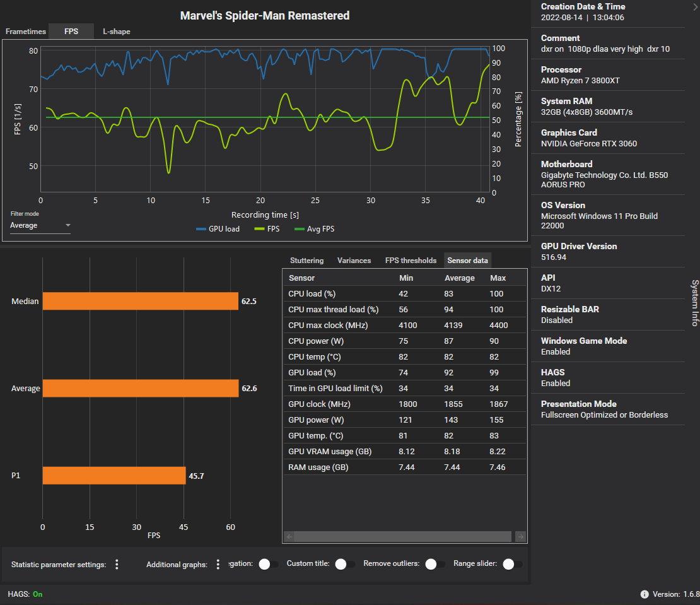Select the GPU temp. (°C) row

[x=404, y=436]
